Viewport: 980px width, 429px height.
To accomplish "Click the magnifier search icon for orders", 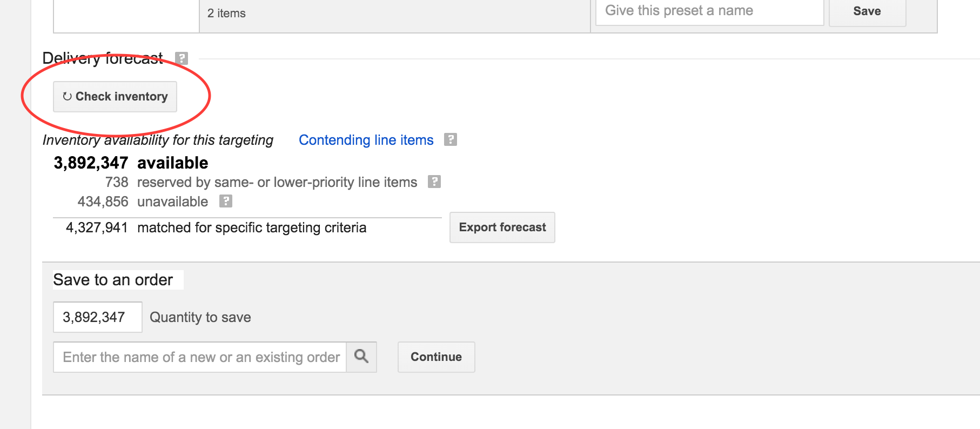I will coord(361,357).
